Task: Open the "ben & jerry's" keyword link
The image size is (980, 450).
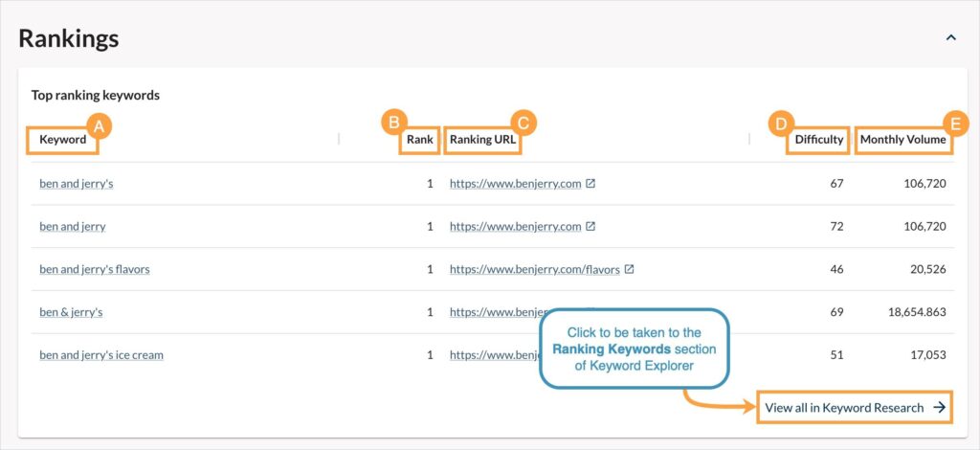Action: (71, 312)
